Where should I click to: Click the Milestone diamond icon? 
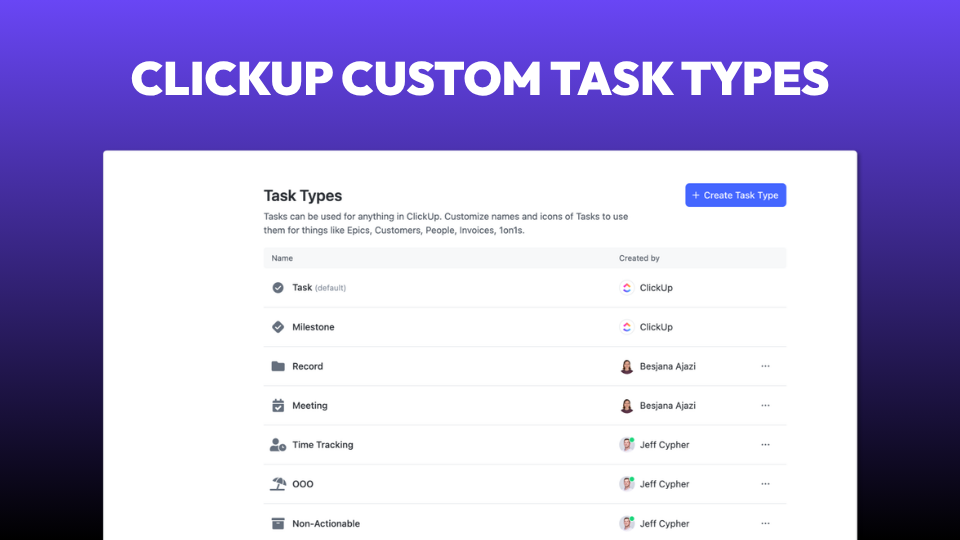click(x=278, y=327)
